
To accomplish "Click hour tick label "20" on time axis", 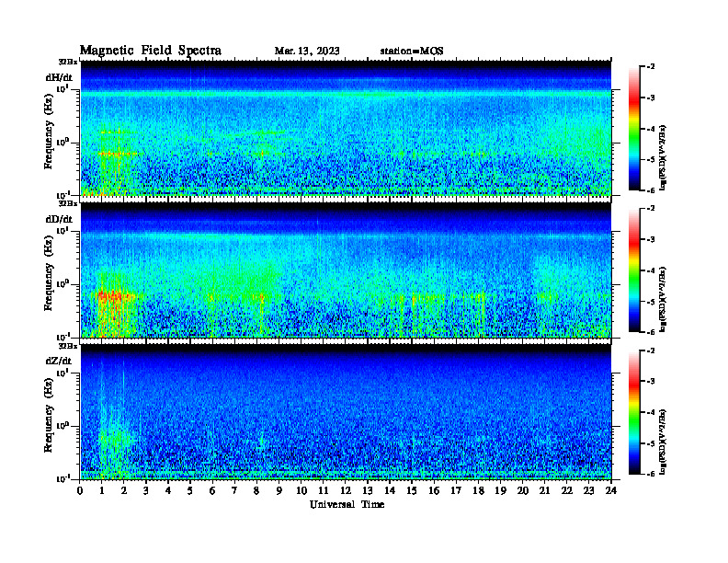I will [x=523, y=490].
